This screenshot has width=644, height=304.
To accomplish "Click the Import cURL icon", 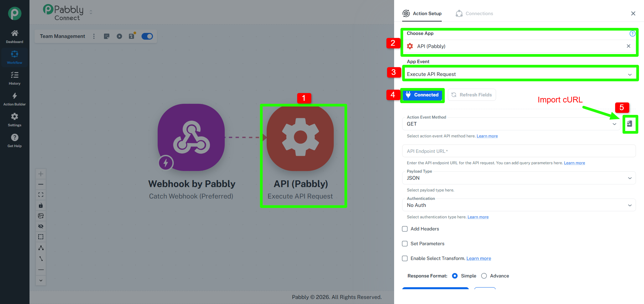I will (x=630, y=124).
